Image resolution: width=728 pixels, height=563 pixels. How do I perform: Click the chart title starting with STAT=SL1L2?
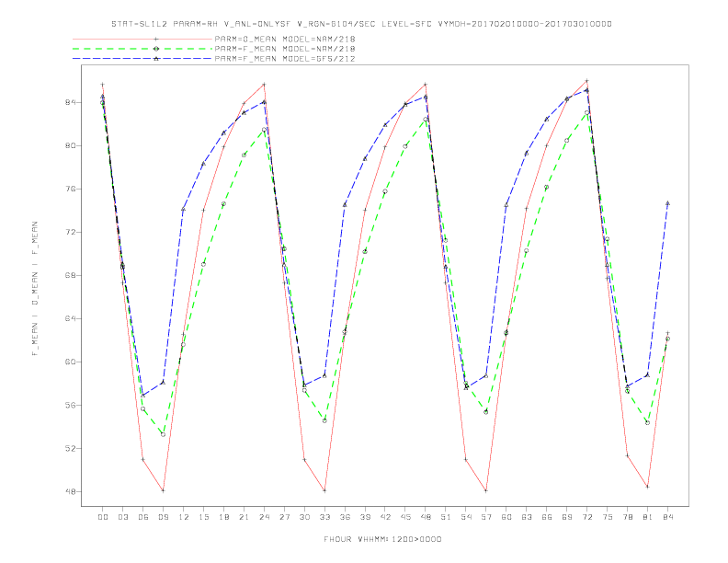[361, 24]
